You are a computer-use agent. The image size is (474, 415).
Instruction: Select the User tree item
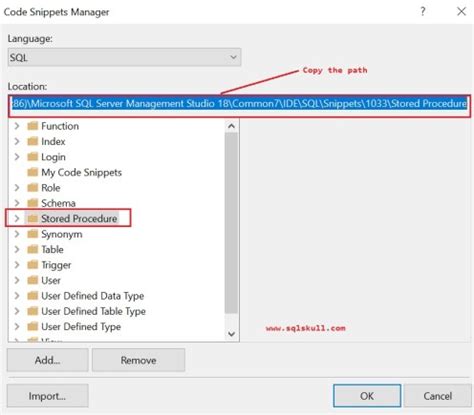(x=51, y=280)
